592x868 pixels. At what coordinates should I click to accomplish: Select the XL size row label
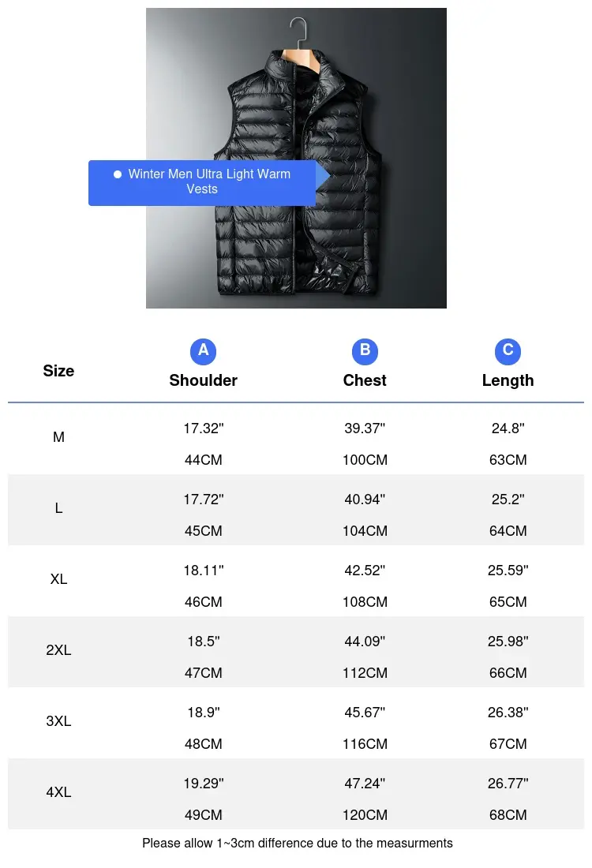click(x=58, y=579)
